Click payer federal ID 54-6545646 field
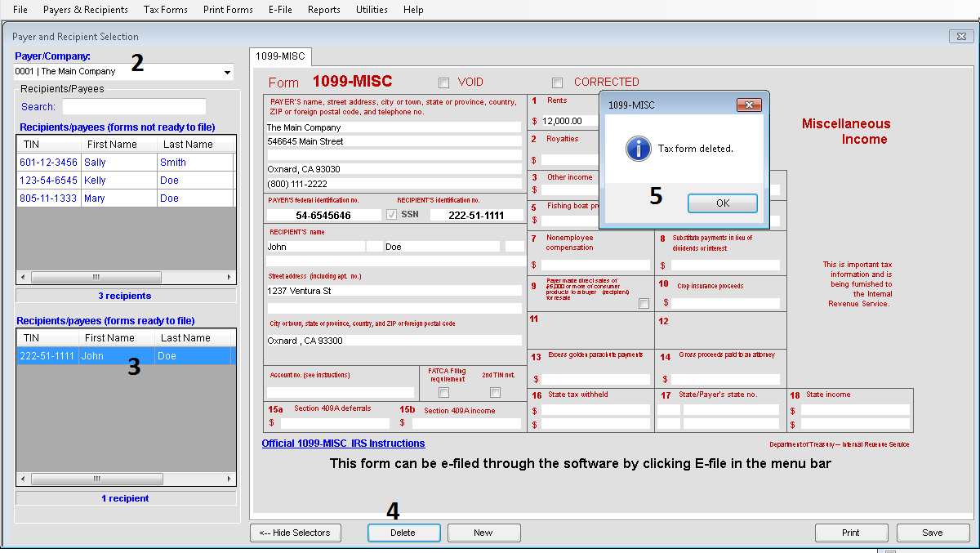The image size is (980, 553). pos(324,215)
